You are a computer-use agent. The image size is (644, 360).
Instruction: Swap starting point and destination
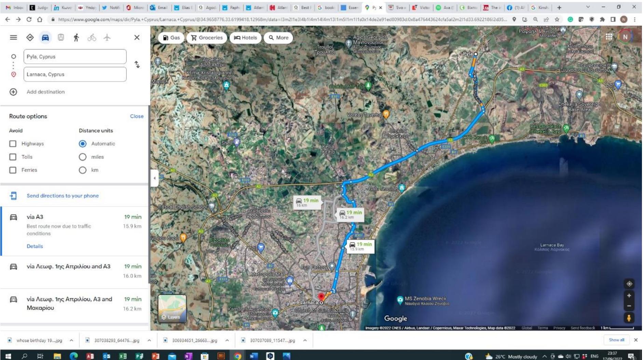(137, 65)
